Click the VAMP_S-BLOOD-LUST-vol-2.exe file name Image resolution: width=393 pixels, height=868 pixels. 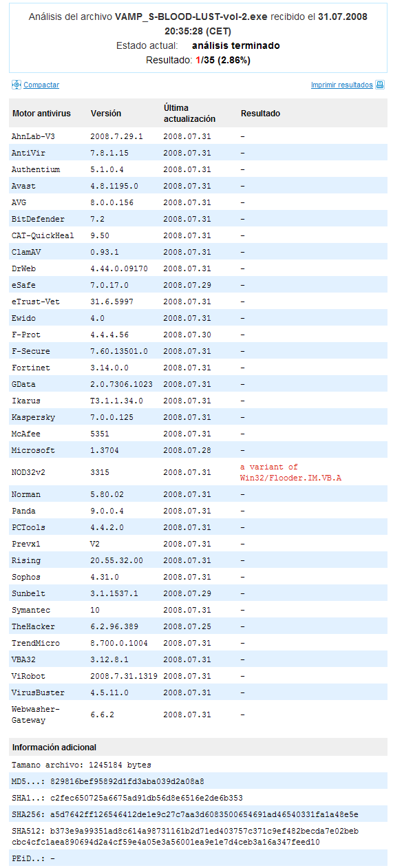pyautogui.click(x=189, y=15)
